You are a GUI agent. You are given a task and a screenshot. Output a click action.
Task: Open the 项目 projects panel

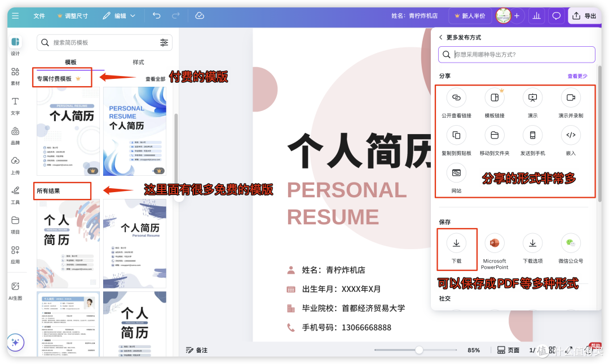point(16,225)
